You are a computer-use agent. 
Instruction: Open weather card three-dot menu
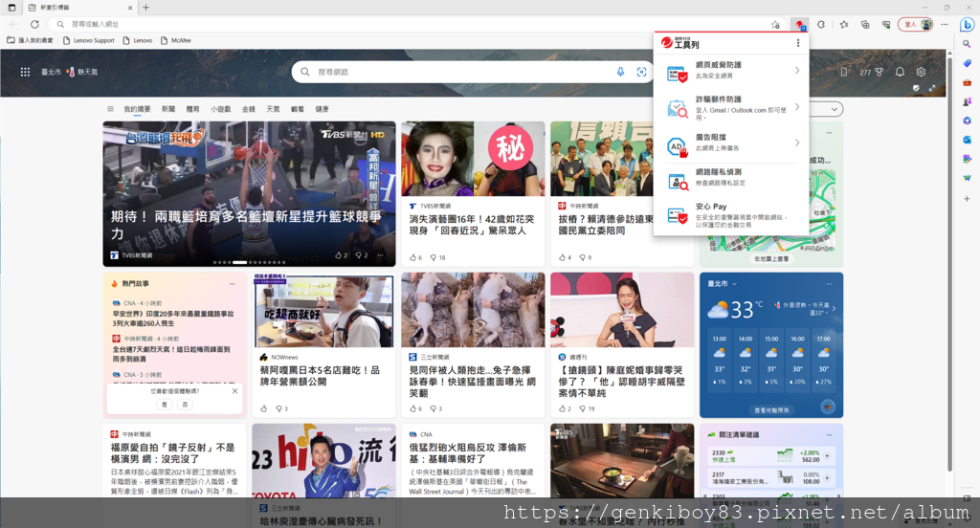tap(829, 284)
